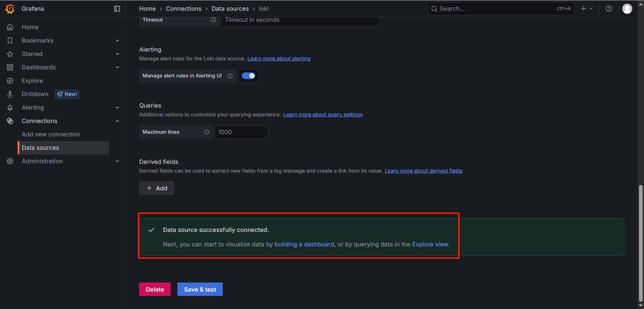Image resolution: width=644 pixels, height=309 pixels.
Task: Toggle Manage alert rules in Alerting UI
Action: tap(249, 76)
